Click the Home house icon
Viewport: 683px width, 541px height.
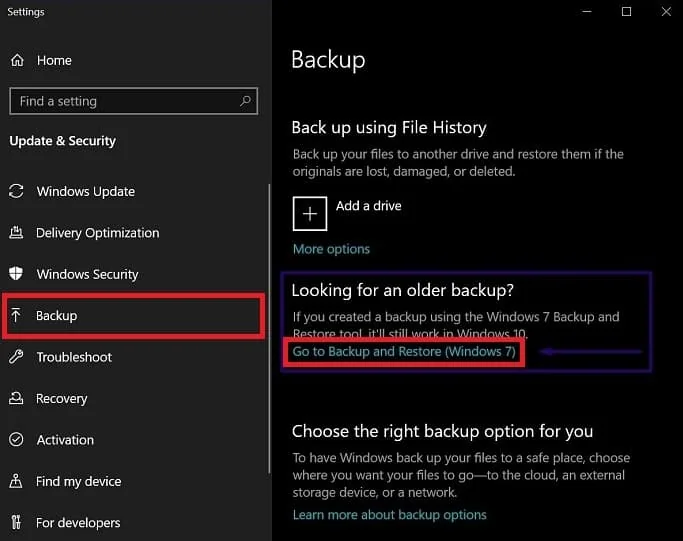(x=17, y=60)
